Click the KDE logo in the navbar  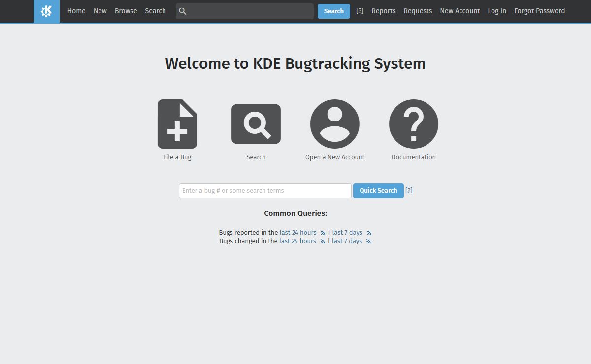(x=46, y=11)
